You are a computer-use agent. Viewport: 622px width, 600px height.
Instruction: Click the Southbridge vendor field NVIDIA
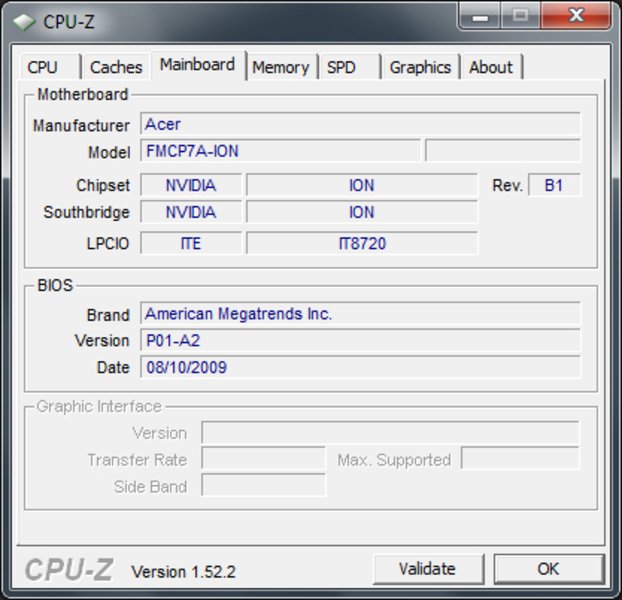pos(191,212)
